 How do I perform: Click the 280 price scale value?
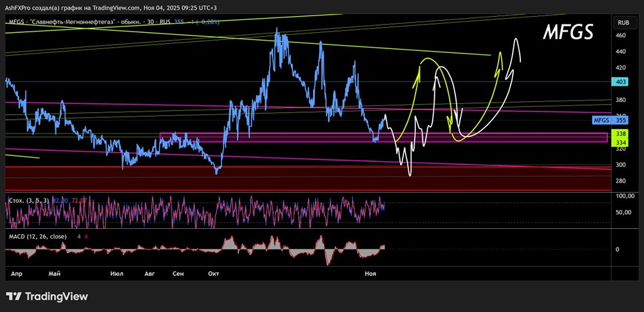(x=621, y=181)
